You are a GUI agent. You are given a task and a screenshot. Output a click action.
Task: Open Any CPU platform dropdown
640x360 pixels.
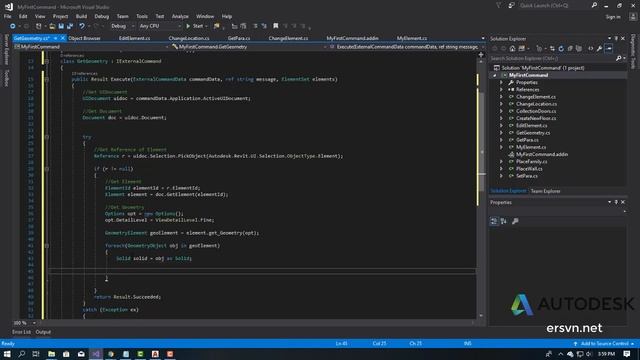point(160,26)
